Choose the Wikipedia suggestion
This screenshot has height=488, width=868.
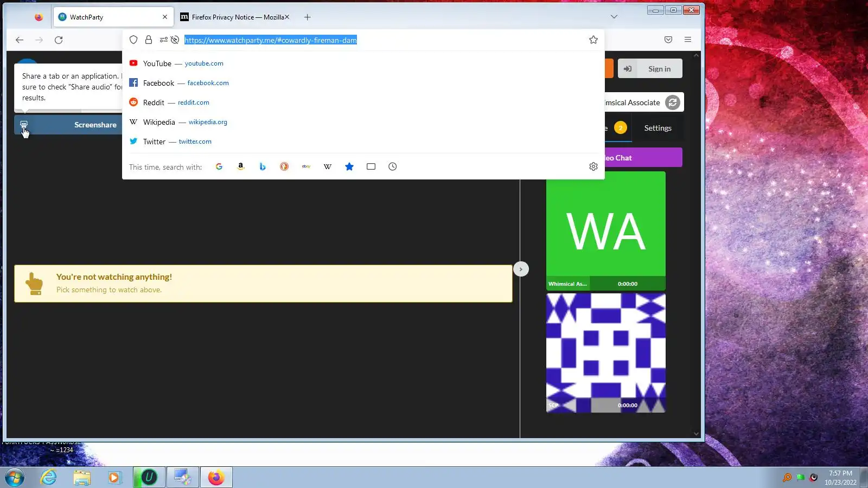coord(363,122)
